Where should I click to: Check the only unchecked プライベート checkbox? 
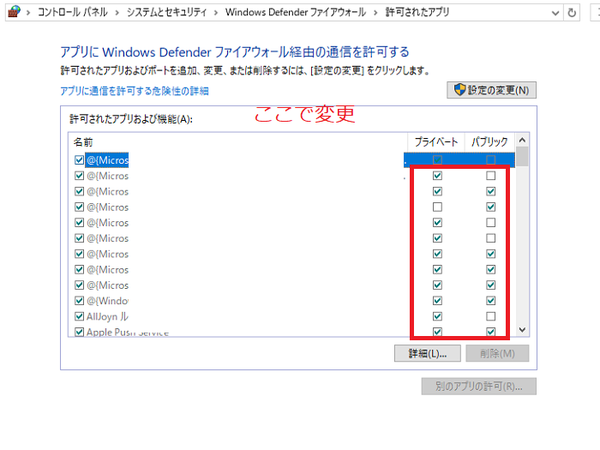coord(437,207)
